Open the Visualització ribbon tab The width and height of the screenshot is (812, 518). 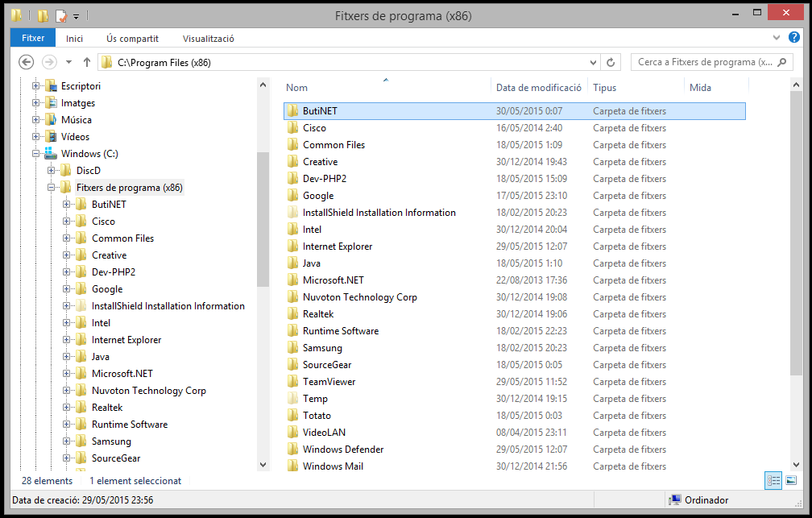tap(208, 39)
